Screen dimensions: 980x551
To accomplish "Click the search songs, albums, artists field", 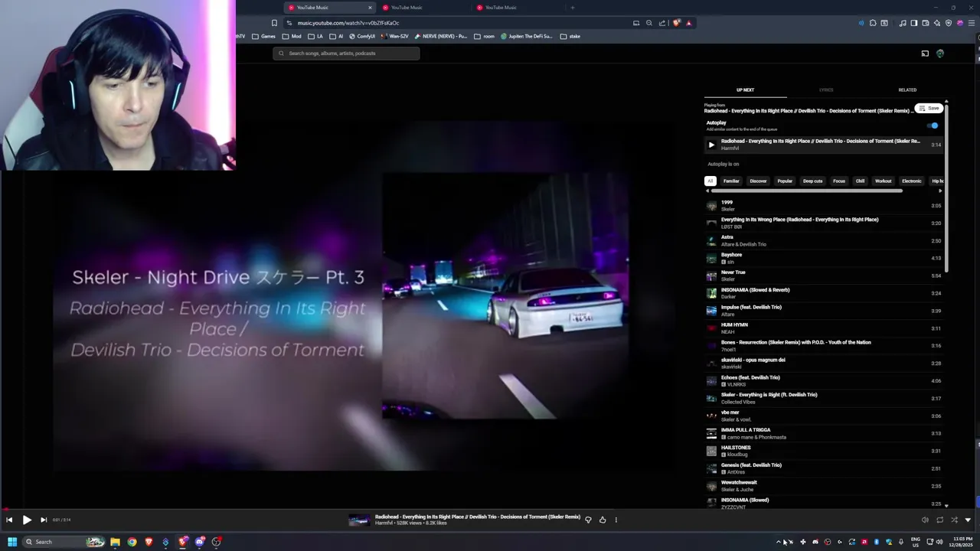I will click(x=346, y=54).
